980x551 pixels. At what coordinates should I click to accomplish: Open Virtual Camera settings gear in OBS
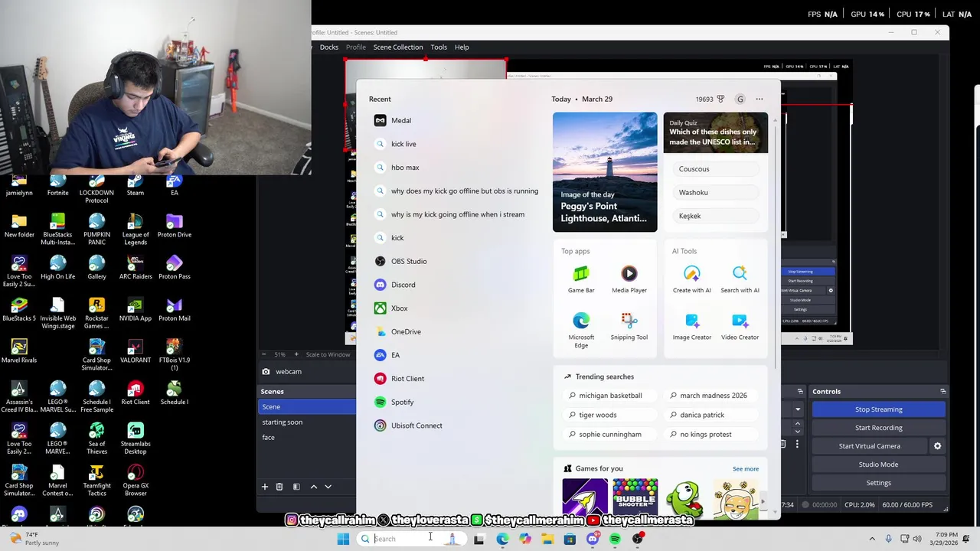tap(937, 446)
